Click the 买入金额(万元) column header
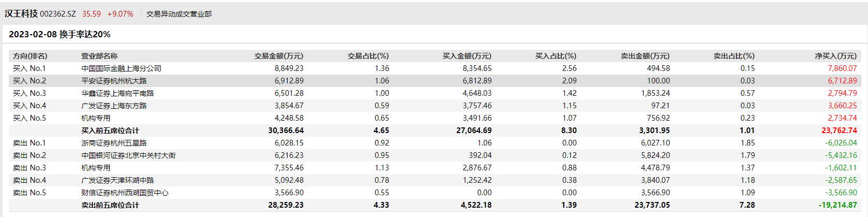The height and width of the screenshot is (217, 868). point(466,56)
